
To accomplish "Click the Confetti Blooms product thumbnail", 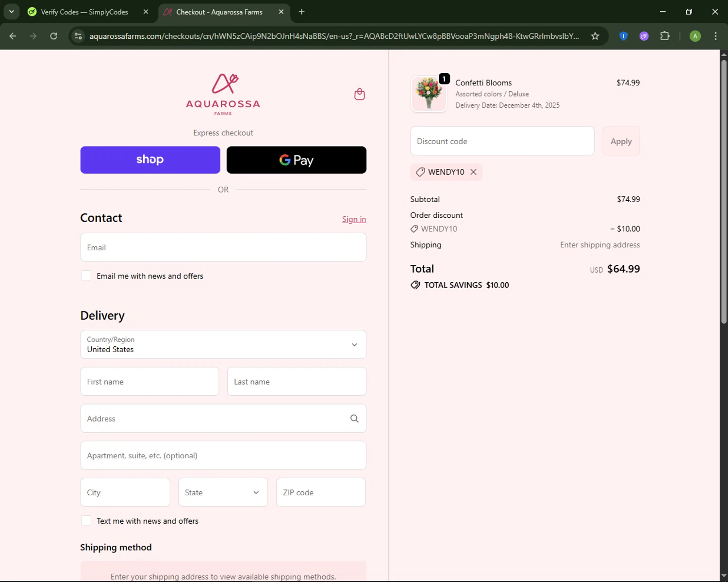I will 429,94.
